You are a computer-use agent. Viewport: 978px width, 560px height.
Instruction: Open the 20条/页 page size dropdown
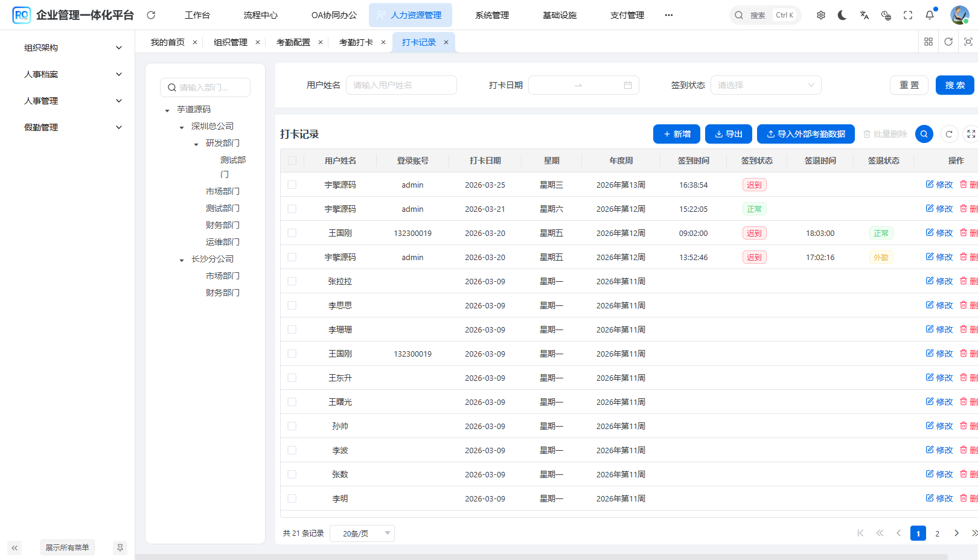362,533
